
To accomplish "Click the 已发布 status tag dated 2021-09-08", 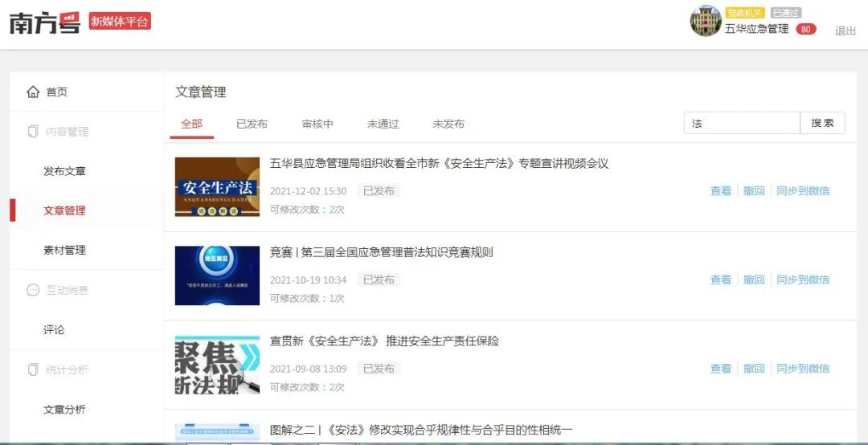I will pos(378,369).
